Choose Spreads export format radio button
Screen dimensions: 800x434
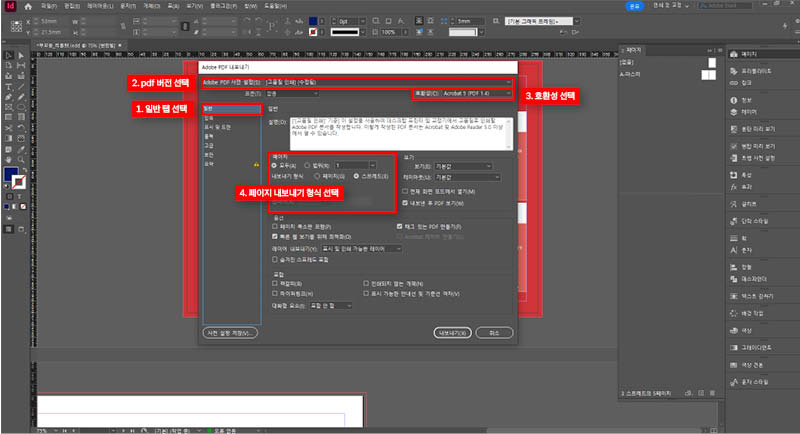pos(356,176)
